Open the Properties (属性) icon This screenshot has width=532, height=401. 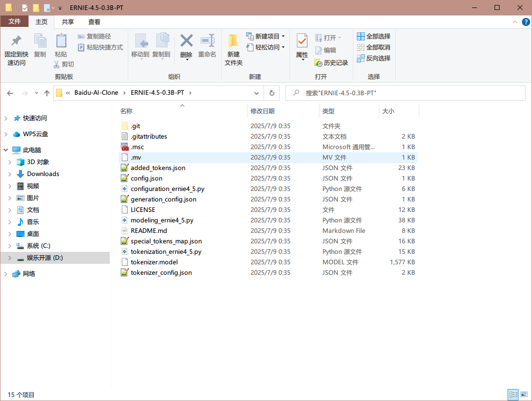pos(302,41)
